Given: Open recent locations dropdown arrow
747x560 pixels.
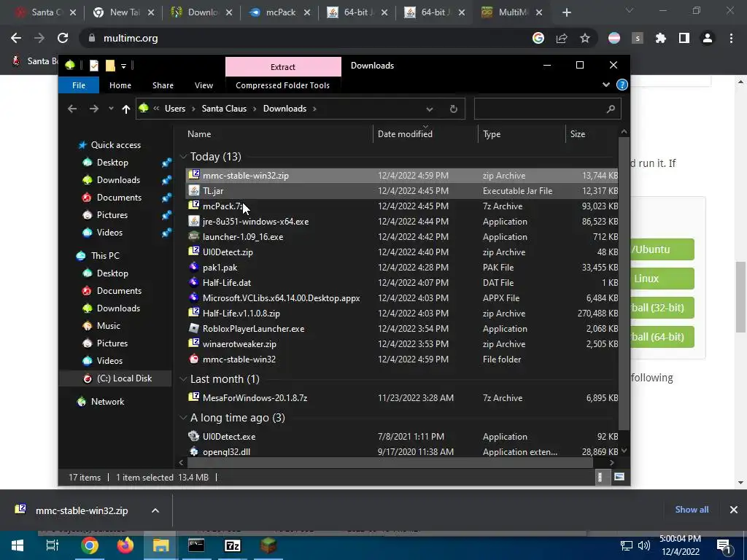Looking at the screenshot, I should coord(111,109).
